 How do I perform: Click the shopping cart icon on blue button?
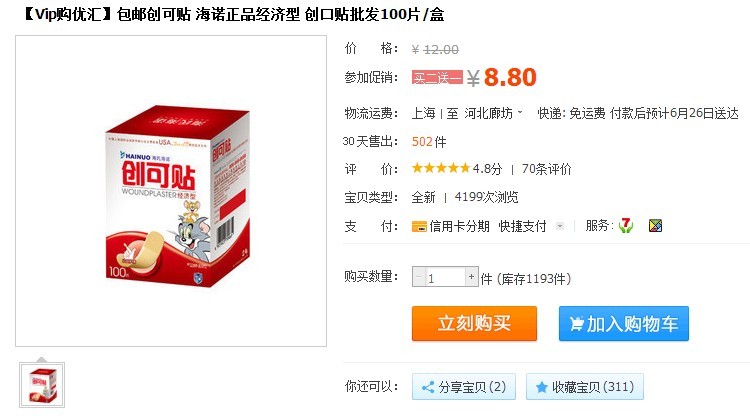tap(576, 324)
